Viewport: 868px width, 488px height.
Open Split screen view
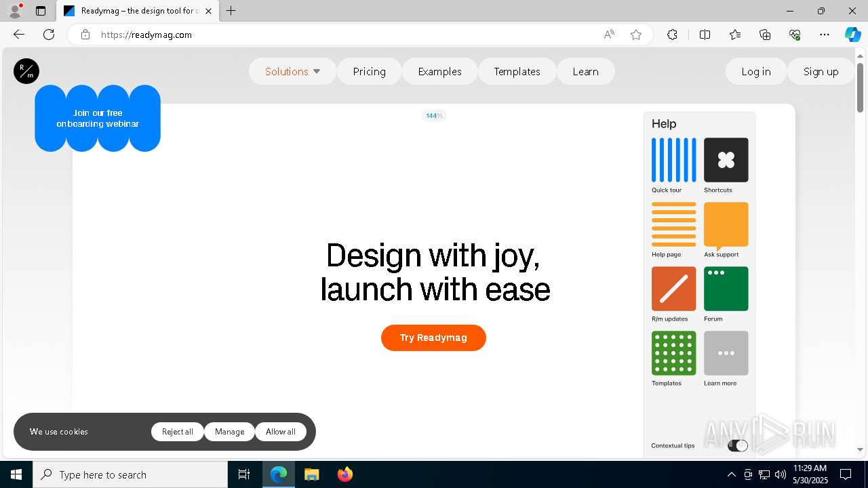pos(705,35)
